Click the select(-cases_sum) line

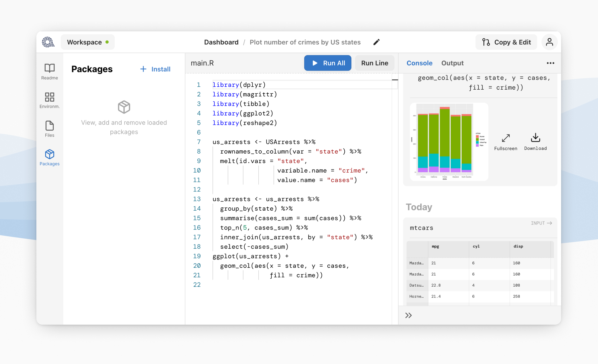254,246
